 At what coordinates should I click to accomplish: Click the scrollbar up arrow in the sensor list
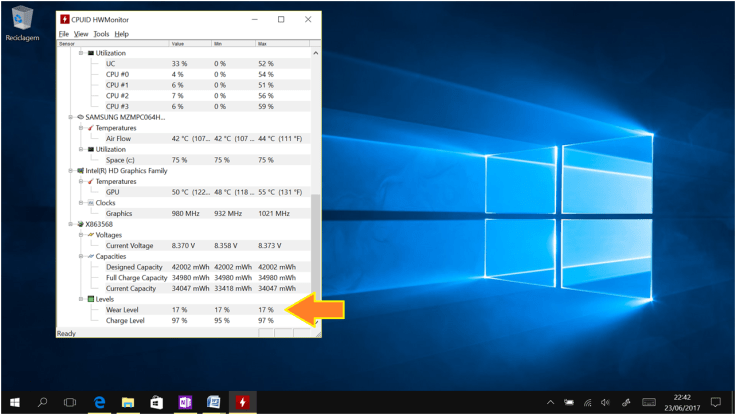317,53
